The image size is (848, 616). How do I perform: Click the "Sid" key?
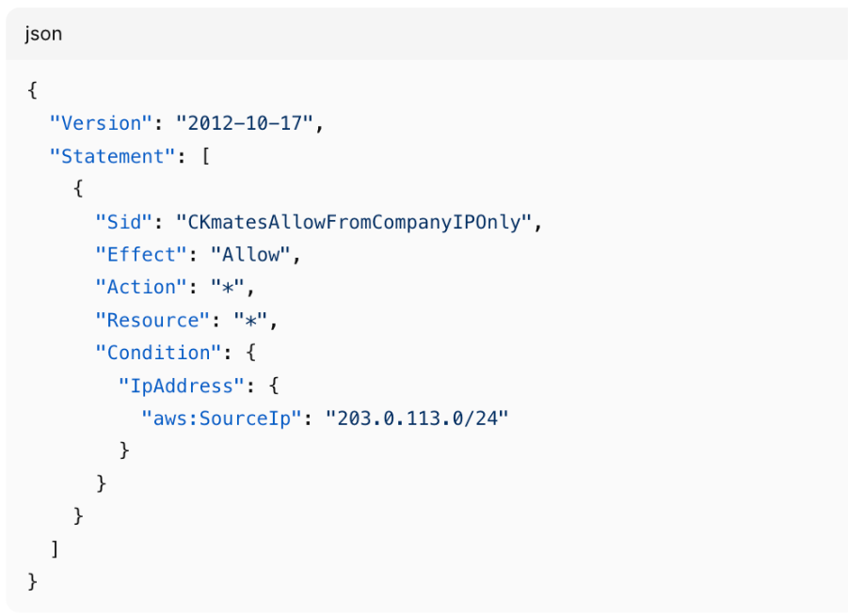123,222
